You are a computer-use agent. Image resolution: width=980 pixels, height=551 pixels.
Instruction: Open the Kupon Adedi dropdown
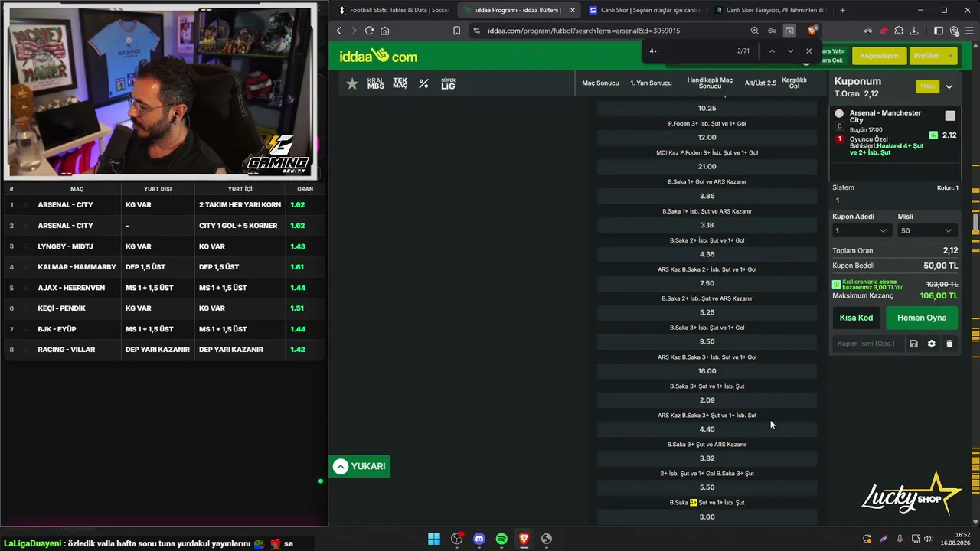click(861, 230)
